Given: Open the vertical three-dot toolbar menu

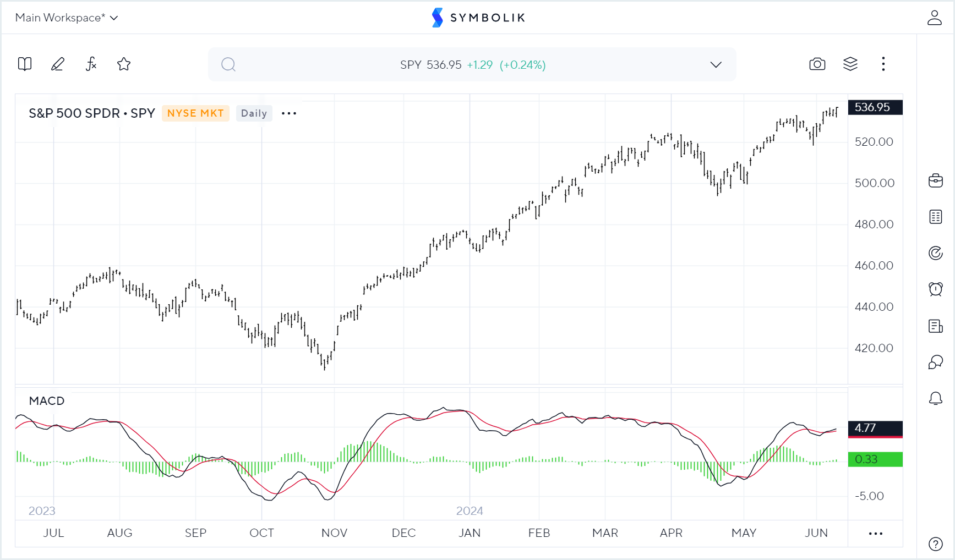Looking at the screenshot, I should click(x=883, y=64).
